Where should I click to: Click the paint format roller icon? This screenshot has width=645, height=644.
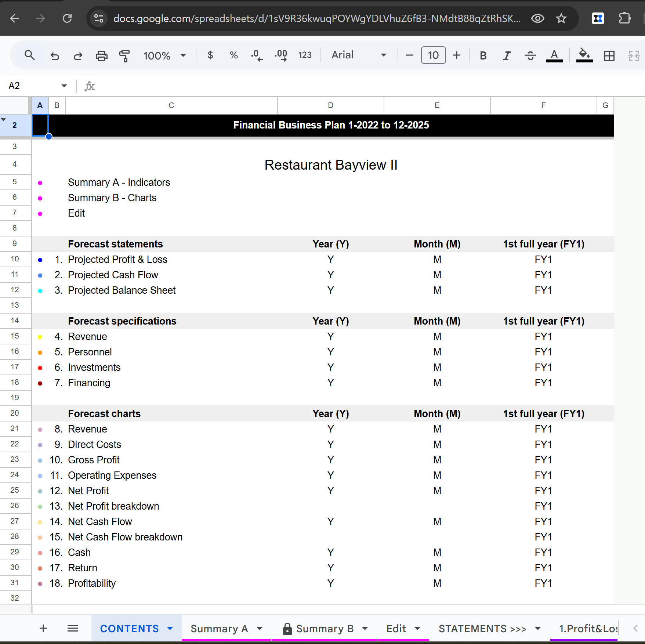tap(125, 56)
